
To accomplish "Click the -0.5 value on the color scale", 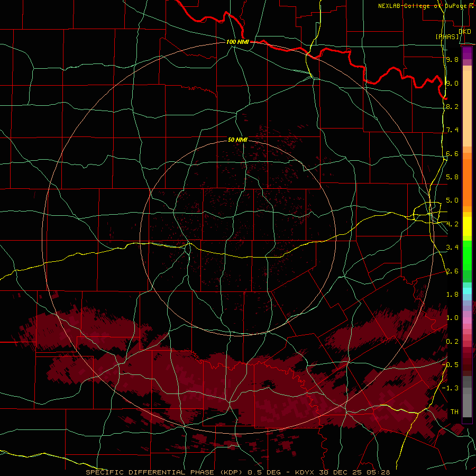I will pyautogui.click(x=451, y=364).
